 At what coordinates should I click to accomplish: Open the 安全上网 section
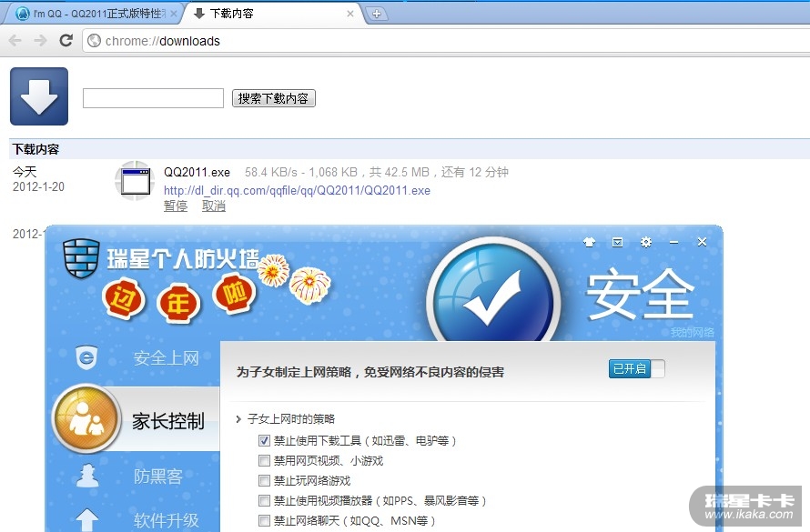167,357
